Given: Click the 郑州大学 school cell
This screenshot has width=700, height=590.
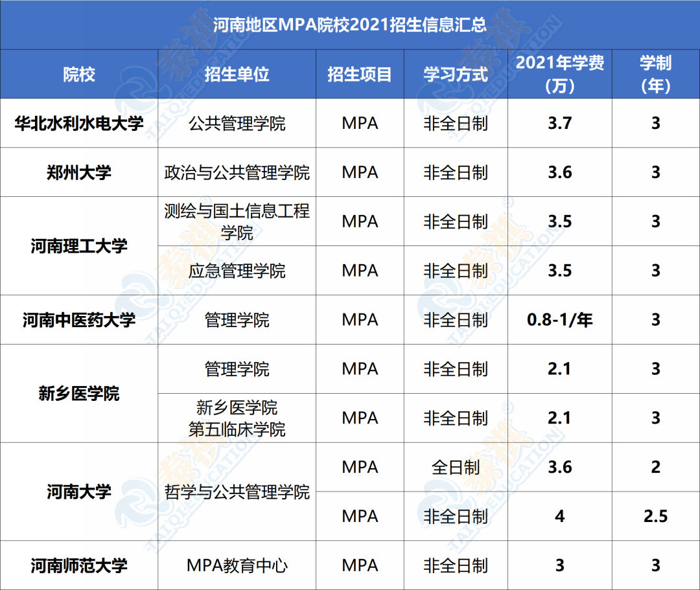Looking at the screenshot, I should [79, 172].
